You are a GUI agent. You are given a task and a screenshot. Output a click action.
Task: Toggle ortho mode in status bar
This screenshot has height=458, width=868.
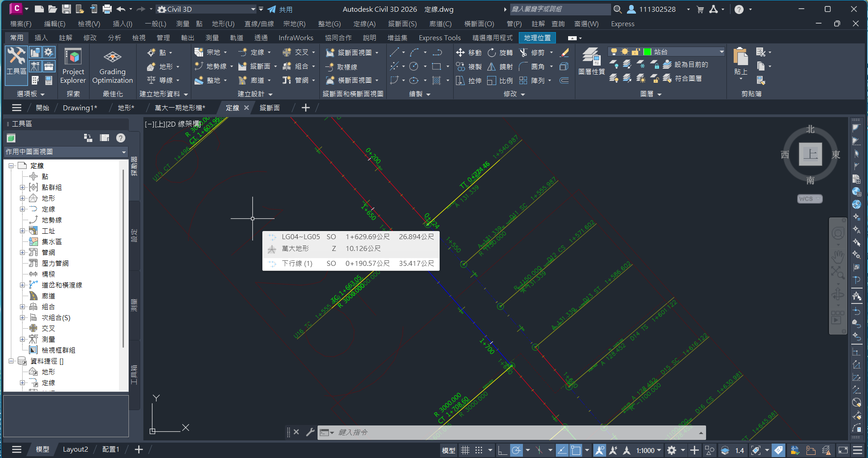click(502, 450)
